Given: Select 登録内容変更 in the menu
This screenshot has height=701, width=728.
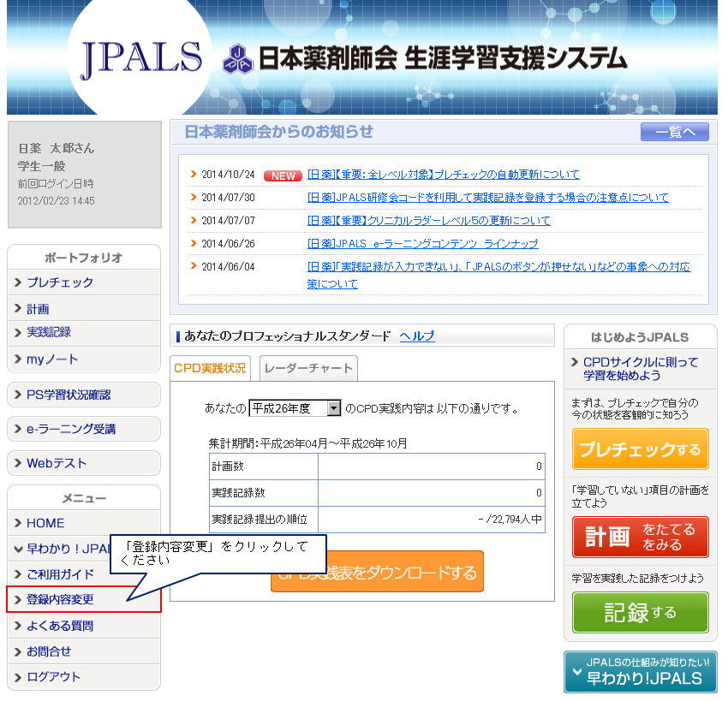Looking at the screenshot, I should pyautogui.click(x=84, y=599).
